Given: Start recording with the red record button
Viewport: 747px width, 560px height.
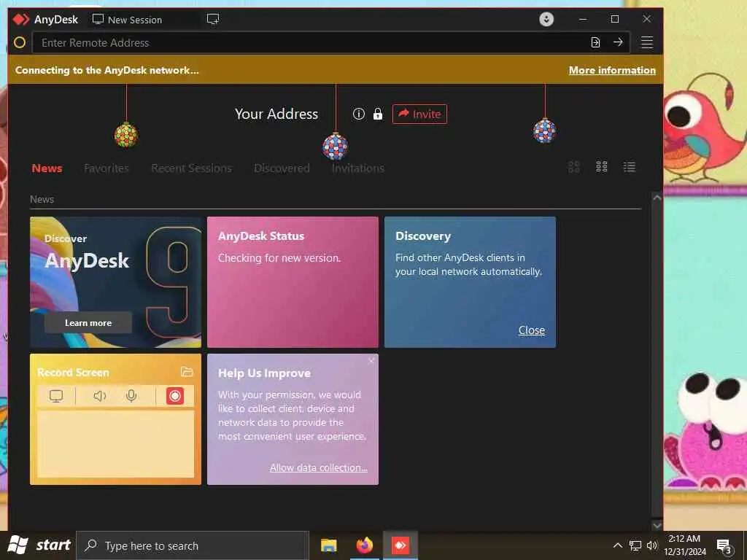Looking at the screenshot, I should [175, 396].
